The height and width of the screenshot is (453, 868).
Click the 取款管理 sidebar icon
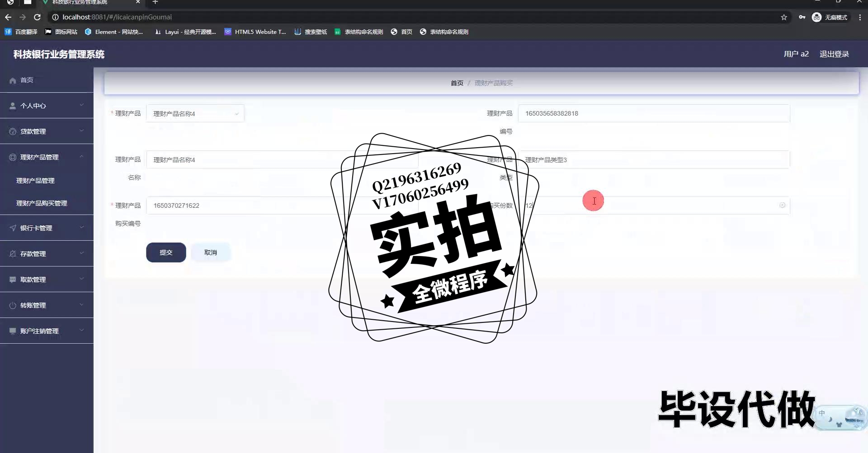13,280
